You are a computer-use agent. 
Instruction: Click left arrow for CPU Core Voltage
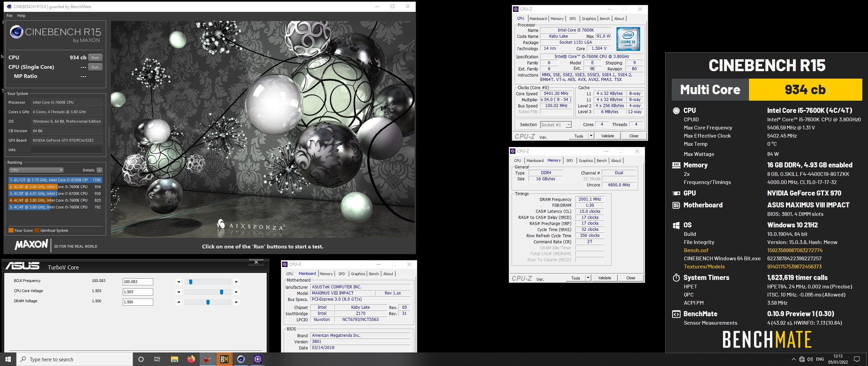tap(179, 292)
